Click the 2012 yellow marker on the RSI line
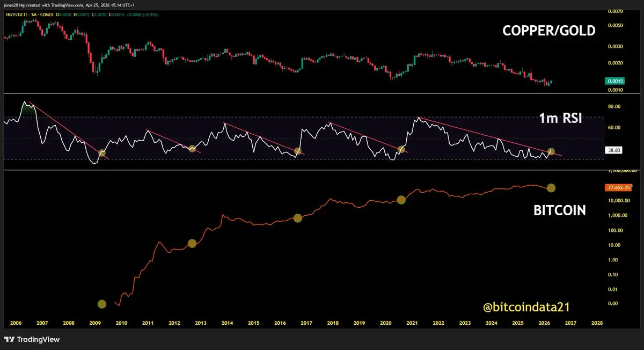 click(x=192, y=148)
